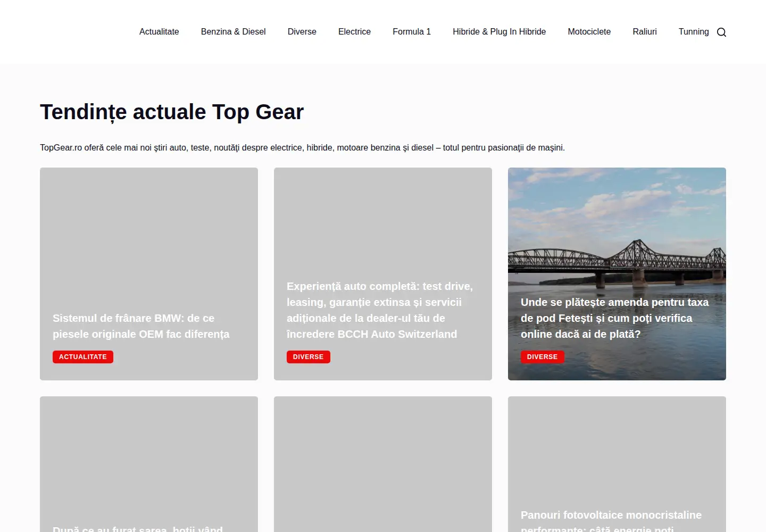Viewport: 766px width, 532px height.
Task: Click ACTUALITATE tag on BMW article
Action: 83,357
